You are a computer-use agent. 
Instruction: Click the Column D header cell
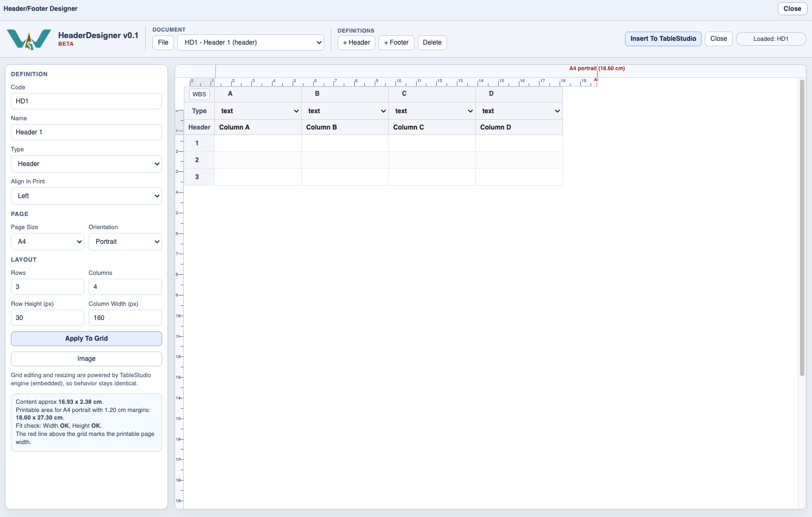point(519,127)
